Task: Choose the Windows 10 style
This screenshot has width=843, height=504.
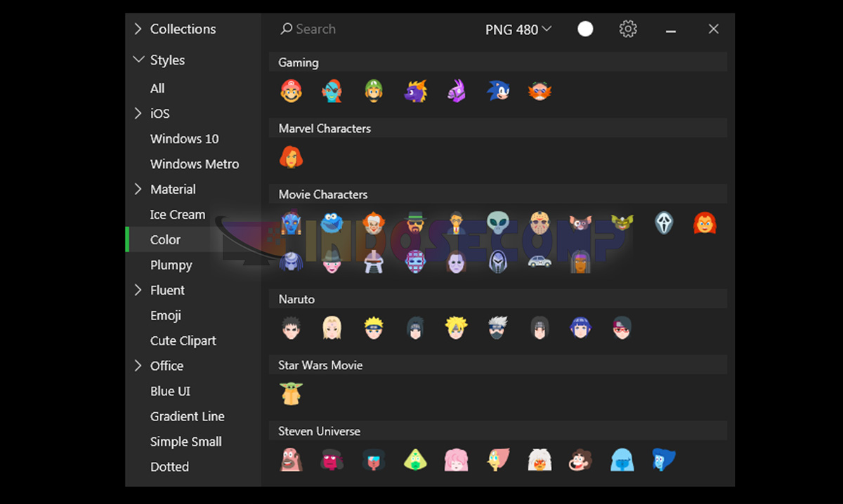Action: 185,139
